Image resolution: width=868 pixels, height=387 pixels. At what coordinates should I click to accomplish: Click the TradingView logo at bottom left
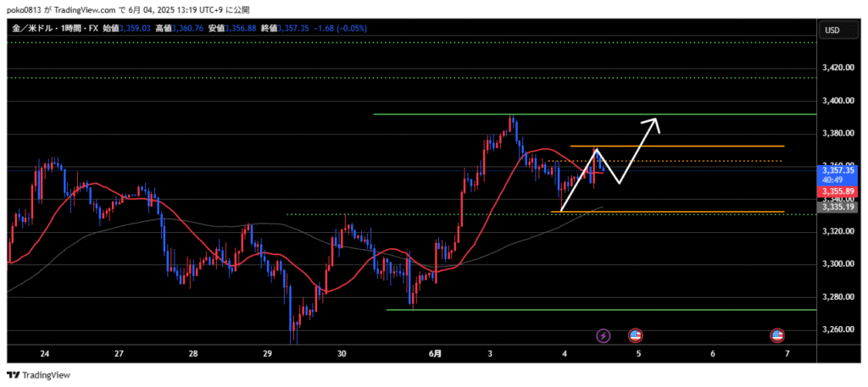(39, 375)
